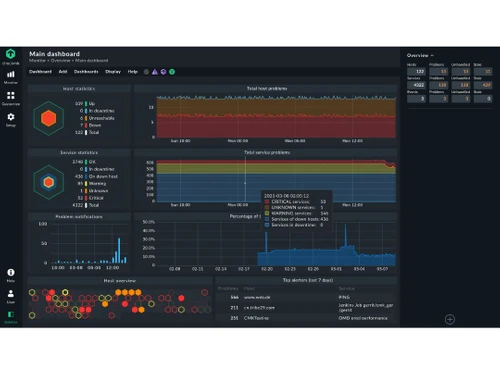Image resolution: width=500 pixels, height=375 pixels.
Task: Click the PING service in Top alerters
Action: click(x=344, y=297)
